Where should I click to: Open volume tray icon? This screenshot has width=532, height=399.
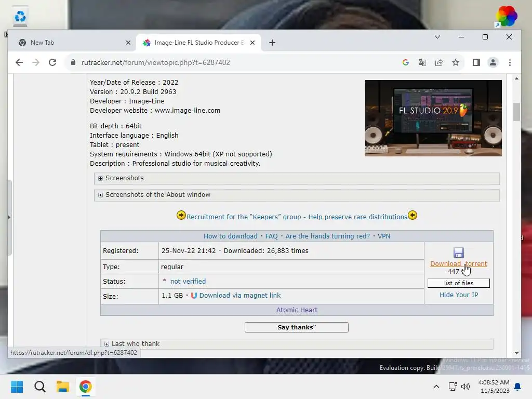pyautogui.click(x=465, y=387)
